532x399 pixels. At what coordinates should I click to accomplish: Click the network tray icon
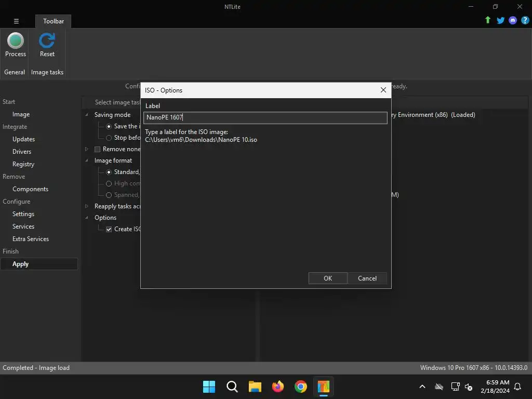point(455,387)
